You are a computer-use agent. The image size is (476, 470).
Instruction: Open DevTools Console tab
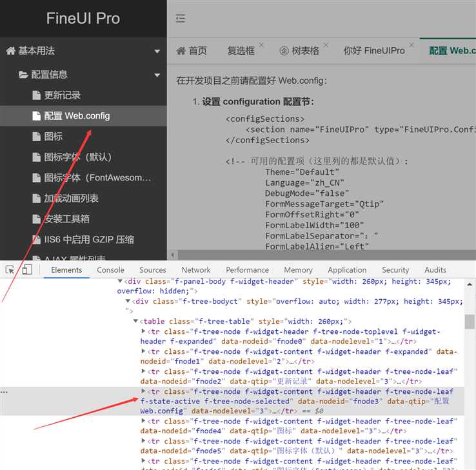110,269
